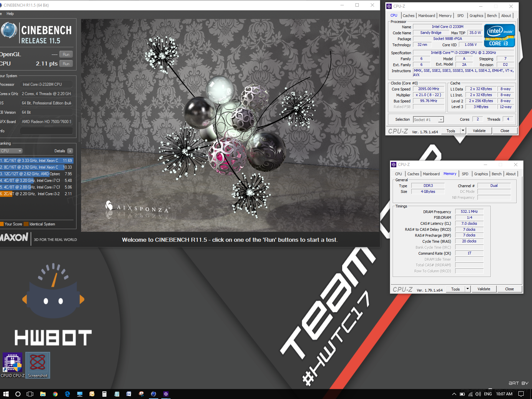Click Validate in top CPU-Z window
This screenshot has height=399, width=532.
(x=479, y=131)
